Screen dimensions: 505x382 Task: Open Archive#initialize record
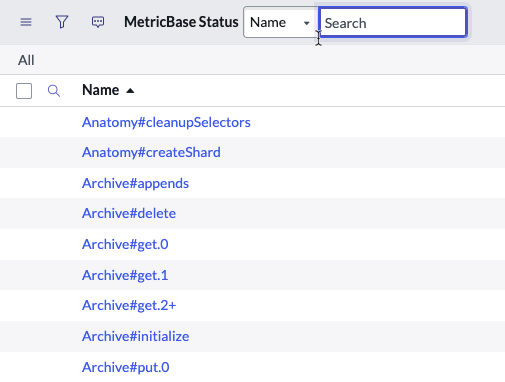tap(135, 336)
